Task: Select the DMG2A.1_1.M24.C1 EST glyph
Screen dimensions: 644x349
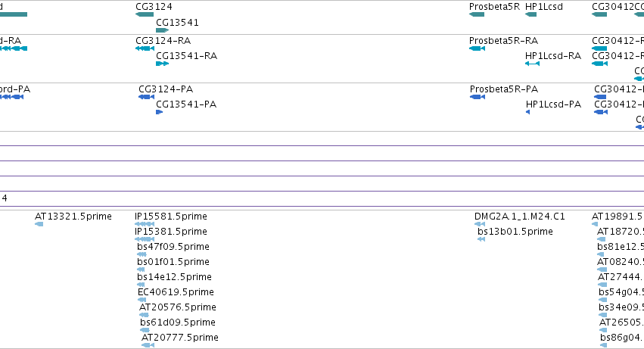Action: (x=480, y=224)
